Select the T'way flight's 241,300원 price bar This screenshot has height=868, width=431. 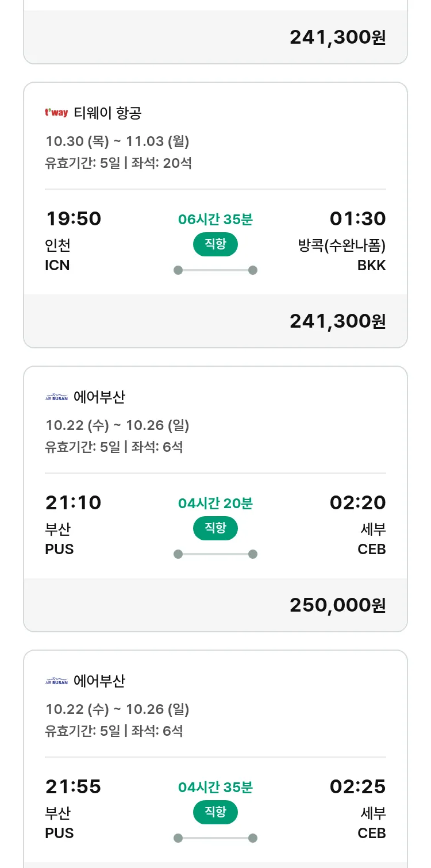coord(215,321)
